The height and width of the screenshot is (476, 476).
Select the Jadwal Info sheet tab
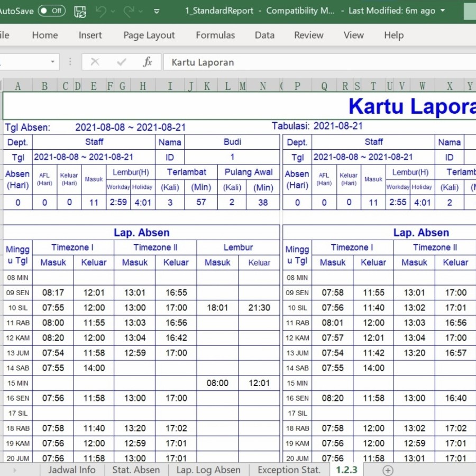tap(72, 470)
